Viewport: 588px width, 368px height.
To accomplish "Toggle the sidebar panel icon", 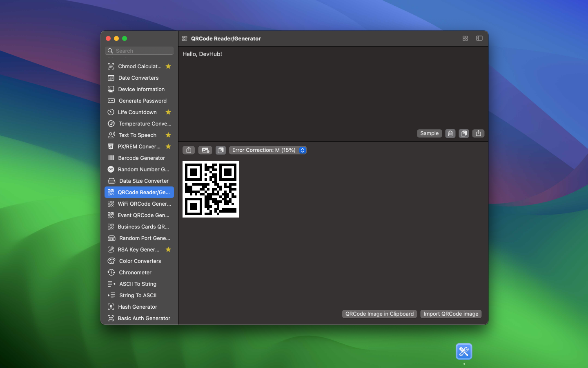I will [479, 38].
